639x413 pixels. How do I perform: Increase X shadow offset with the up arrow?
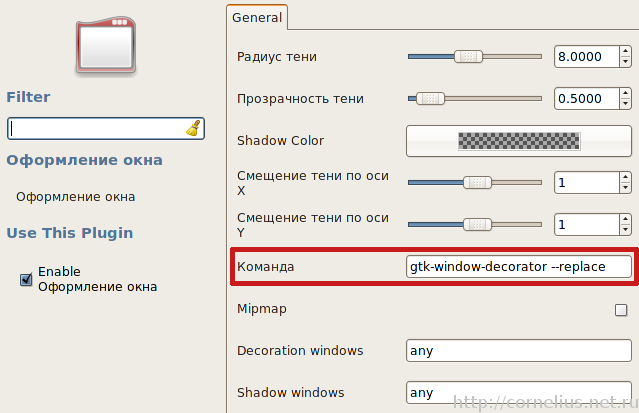click(x=625, y=177)
